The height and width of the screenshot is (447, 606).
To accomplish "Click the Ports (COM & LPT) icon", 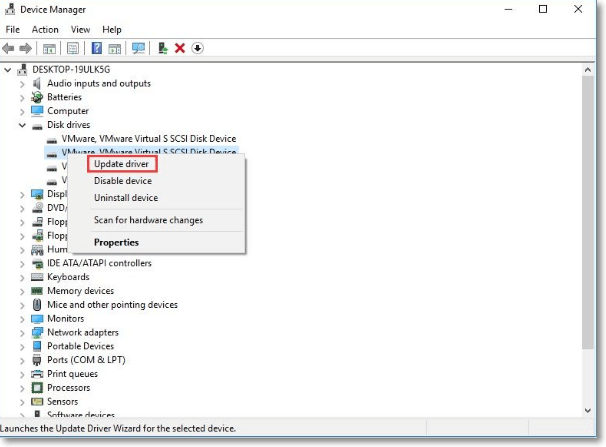I will point(37,360).
